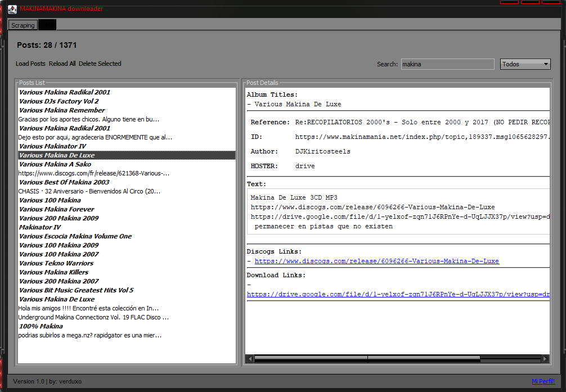This screenshot has width=566, height=392.
Task: Click the right arrow of horizontal scrollbar
Action: pos(544,358)
